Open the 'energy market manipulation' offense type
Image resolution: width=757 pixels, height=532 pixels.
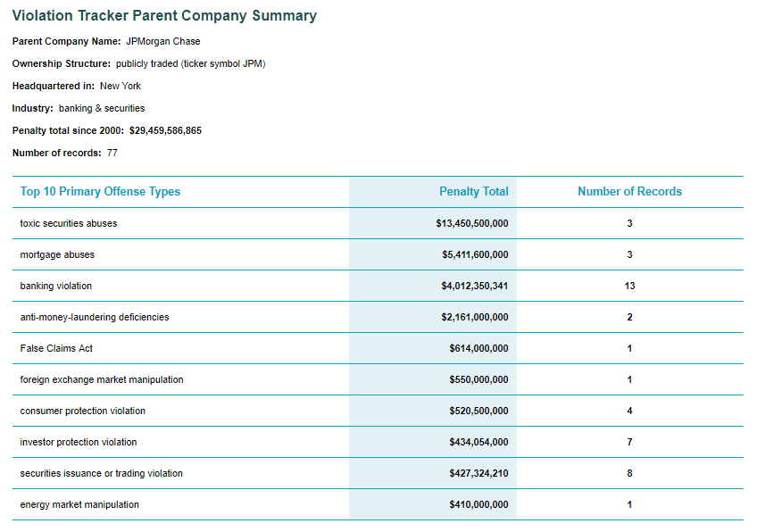pyautogui.click(x=79, y=505)
